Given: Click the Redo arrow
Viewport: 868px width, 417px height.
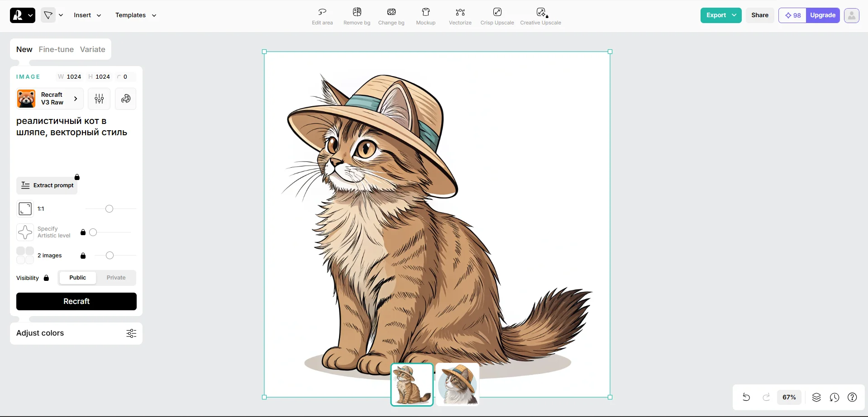Looking at the screenshot, I should pyautogui.click(x=766, y=397).
